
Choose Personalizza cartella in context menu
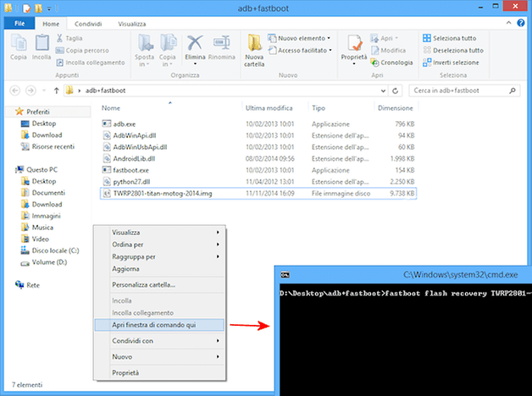click(159, 285)
